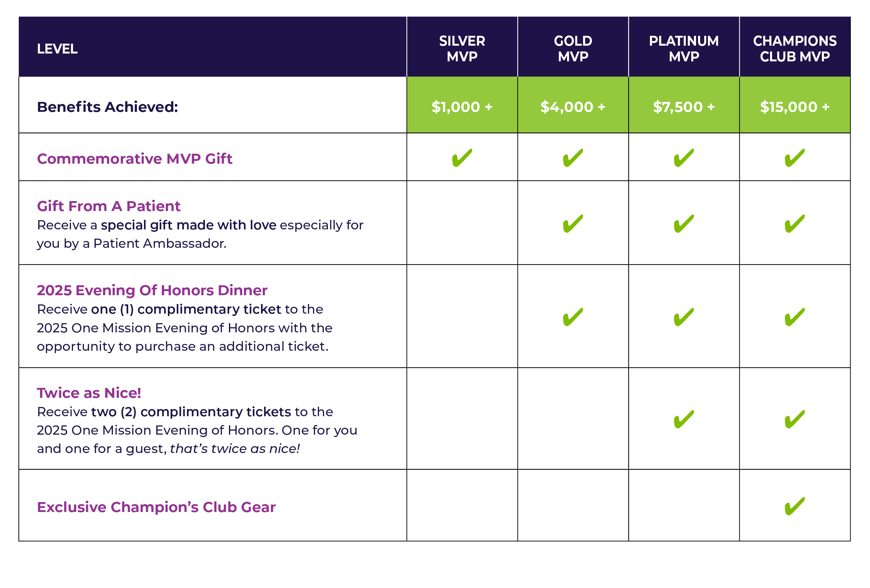The height and width of the screenshot is (588, 870).
Task: Click Gold MVP Gift From A Patient checkmark
Action: (x=573, y=224)
